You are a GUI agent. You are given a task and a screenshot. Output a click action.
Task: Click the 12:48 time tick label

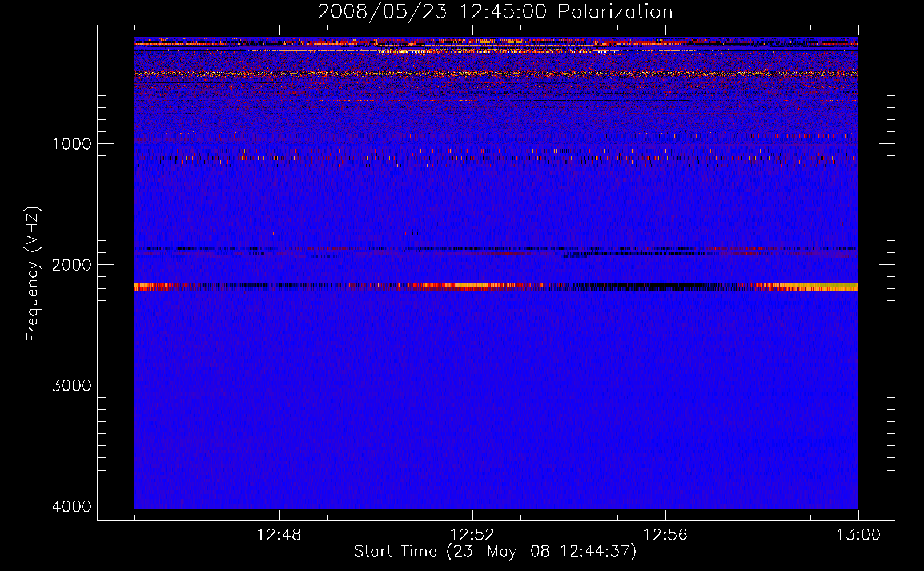point(279,535)
